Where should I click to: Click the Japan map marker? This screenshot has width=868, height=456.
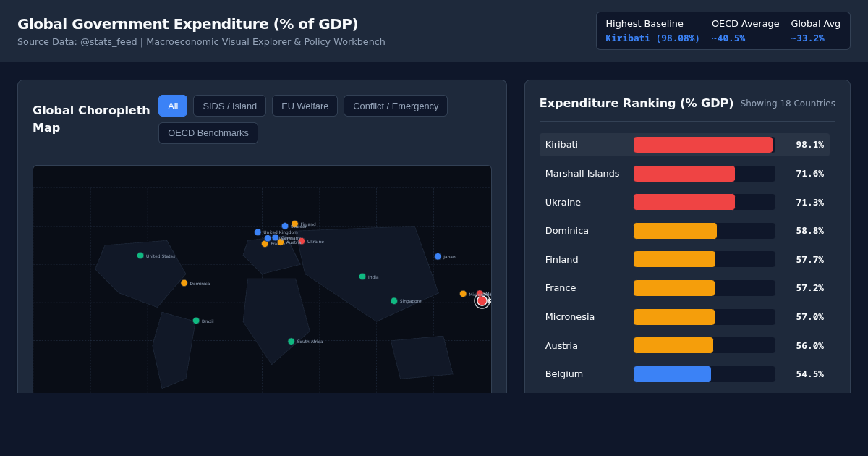click(438, 256)
